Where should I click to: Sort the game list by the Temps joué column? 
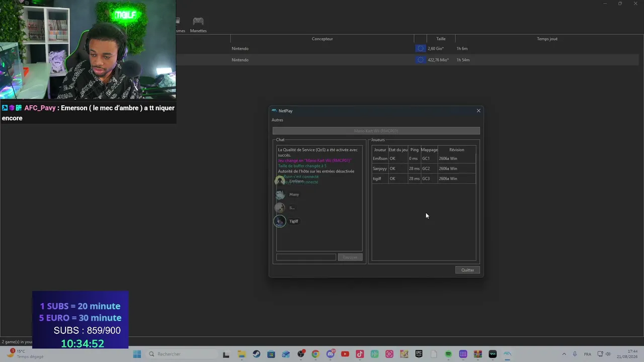click(x=547, y=39)
